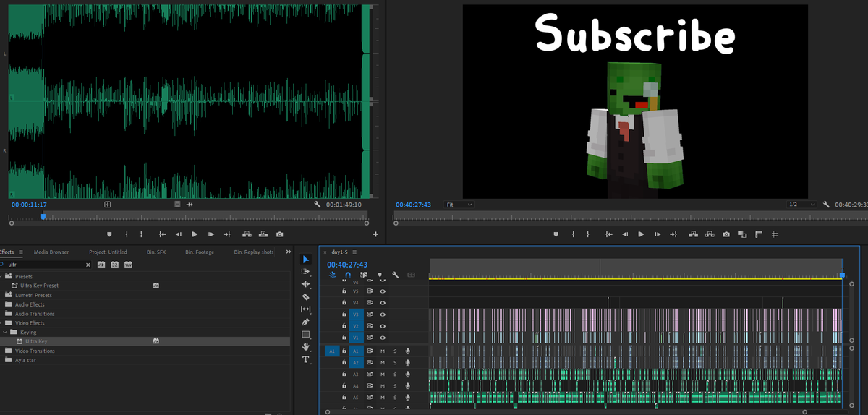Export frame from Program monitor camera icon
This screenshot has height=415, width=868.
(725, 234)
